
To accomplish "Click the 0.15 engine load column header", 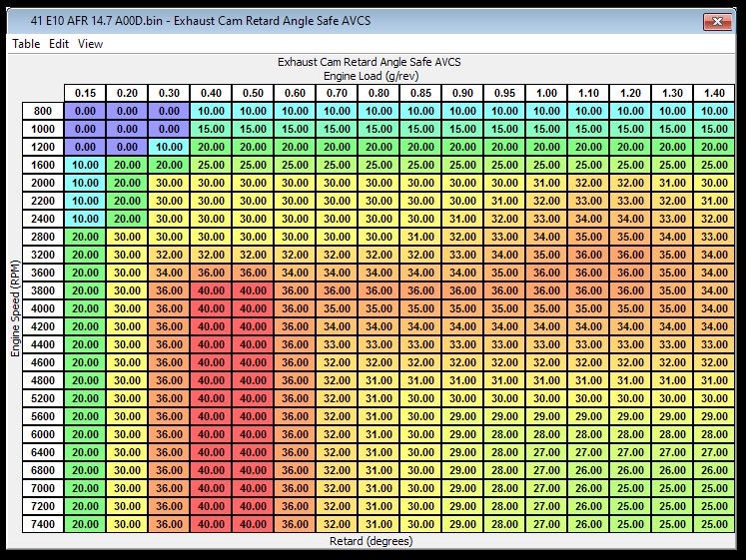I will [x=85, y=93].
